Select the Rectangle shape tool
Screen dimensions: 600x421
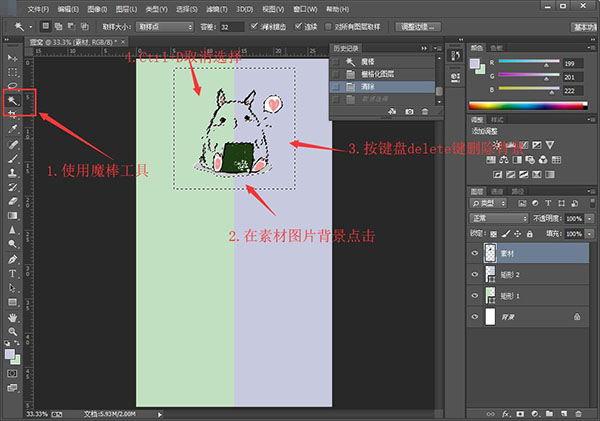(x=12, y=302)
